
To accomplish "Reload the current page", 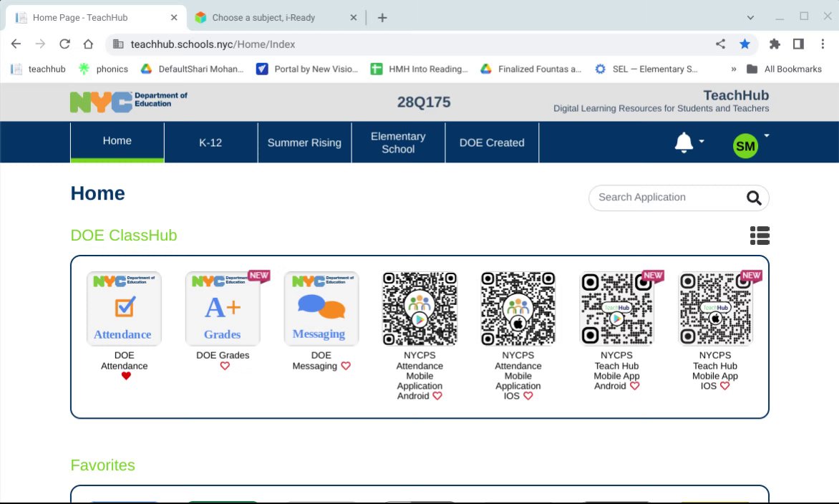I will [x=64, y=44].
